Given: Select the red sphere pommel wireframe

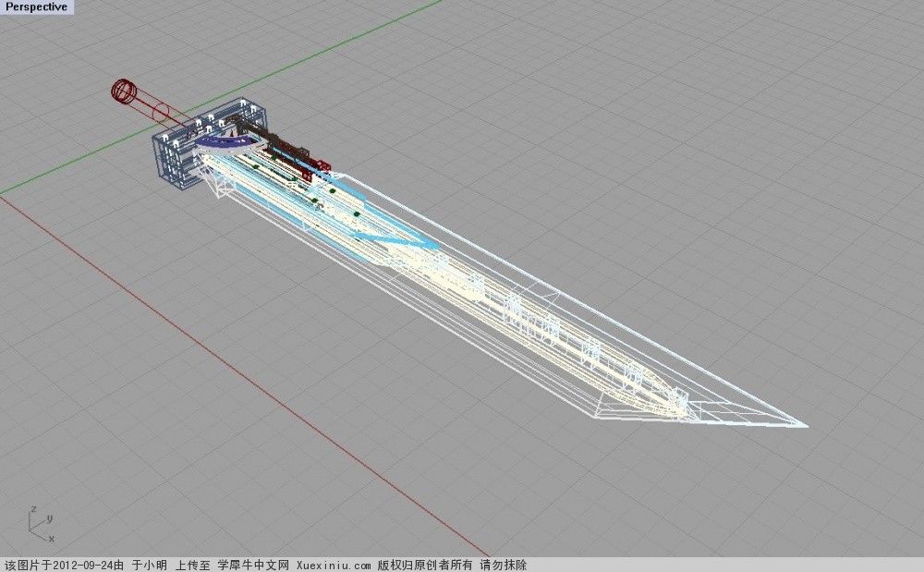Looking at the screenshot, I should pyautogui.click(x=124, y=91).
